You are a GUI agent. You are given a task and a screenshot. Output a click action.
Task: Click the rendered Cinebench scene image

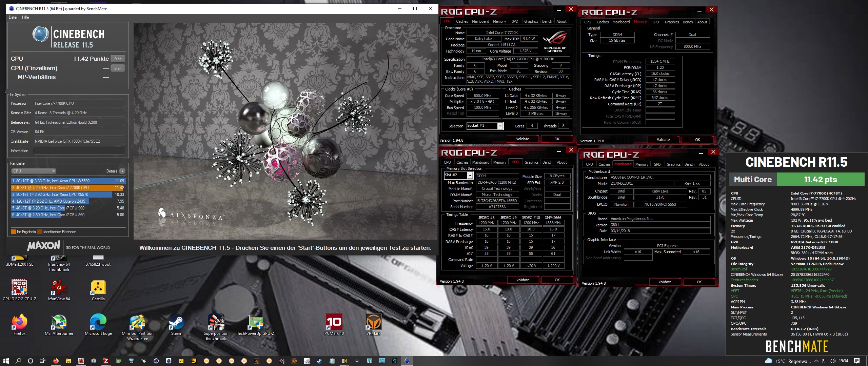click(285, 131)
